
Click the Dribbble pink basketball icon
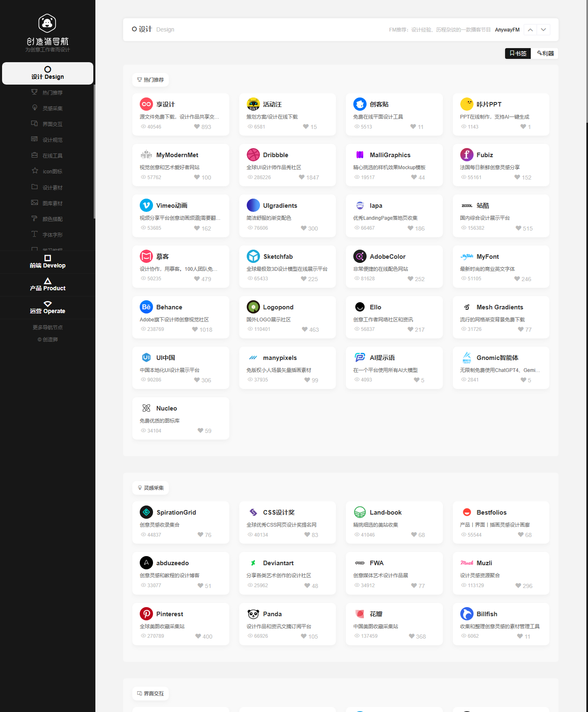(x=253, y=155)
